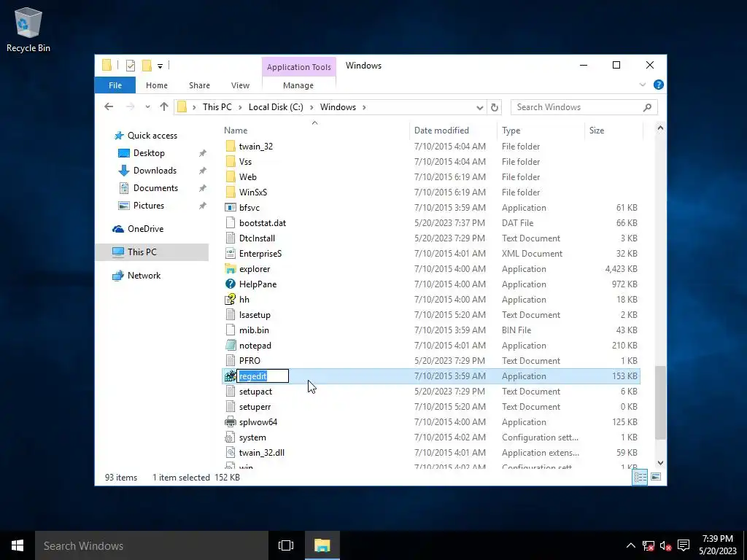The height and width of the screenshot is (560, 747).
Task: Expand Customize Quick Access Toolbar dropdown
Action: point(160,66)
